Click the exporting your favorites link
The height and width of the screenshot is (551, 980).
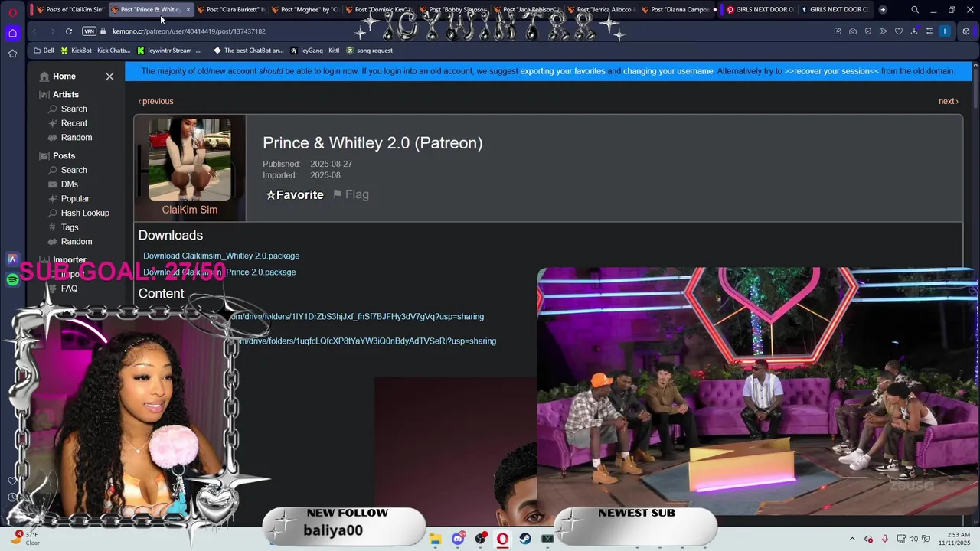(563, 71)
